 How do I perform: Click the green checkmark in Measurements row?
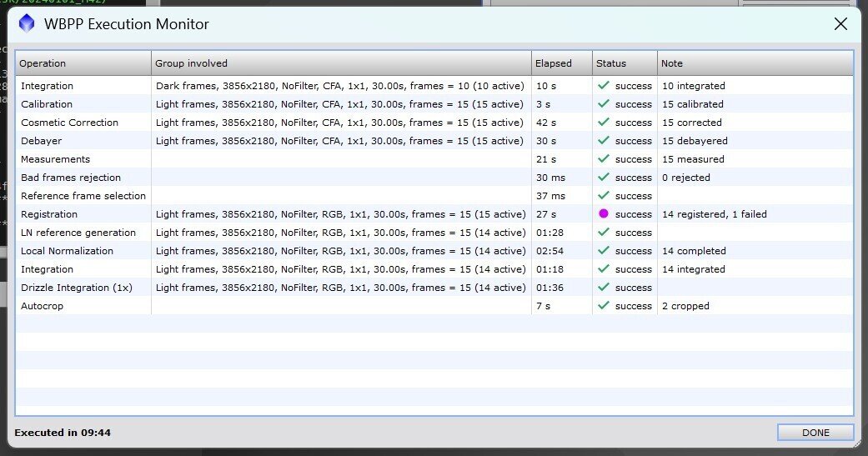[604, 158]
